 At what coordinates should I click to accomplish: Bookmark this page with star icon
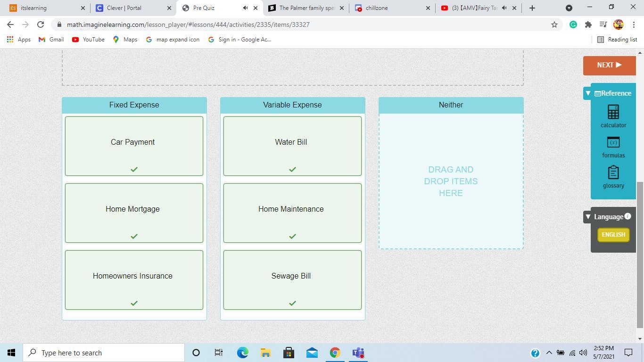pyautogui.click(x=554, y=25)
